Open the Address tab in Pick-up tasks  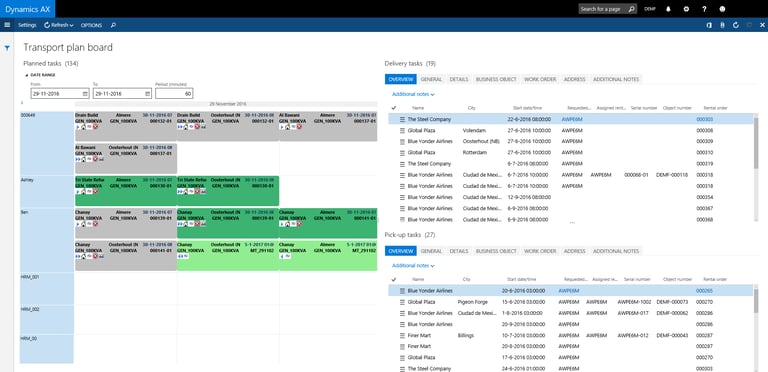pos(575,251)
